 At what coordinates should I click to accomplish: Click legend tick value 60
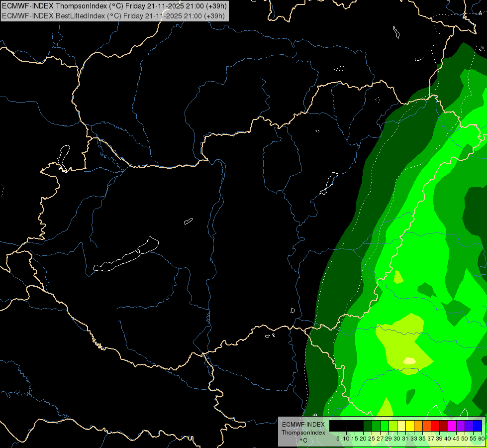click(482, 439)
